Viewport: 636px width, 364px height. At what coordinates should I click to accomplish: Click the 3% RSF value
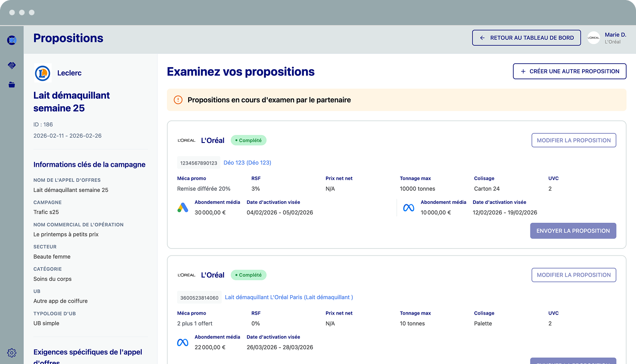click(x=256, y=189)
